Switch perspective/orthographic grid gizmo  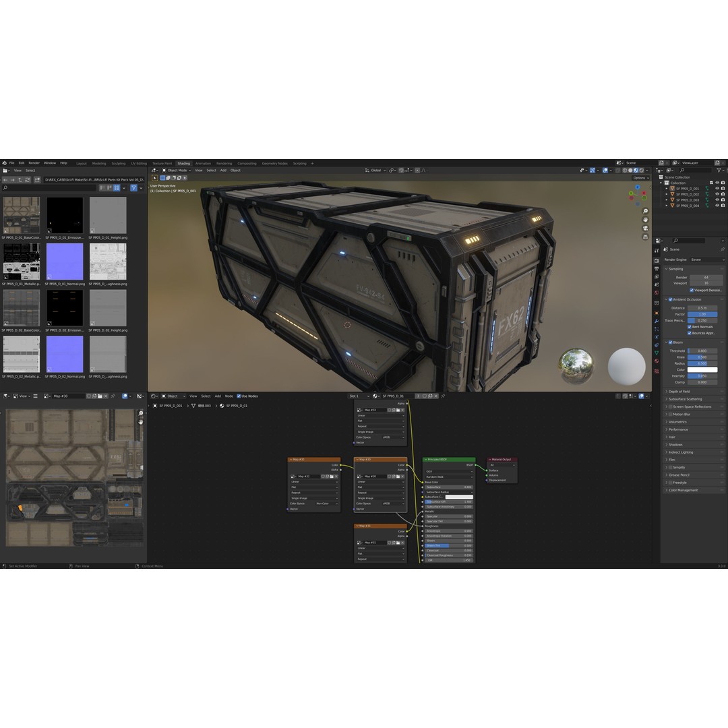[x=645, y=237]
